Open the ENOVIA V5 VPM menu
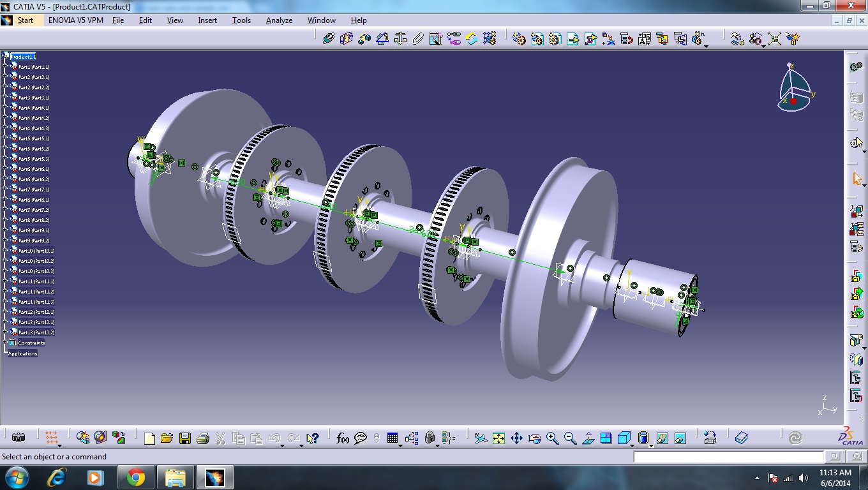This screenshot has height=490, width=868. (x=75, y=20)
